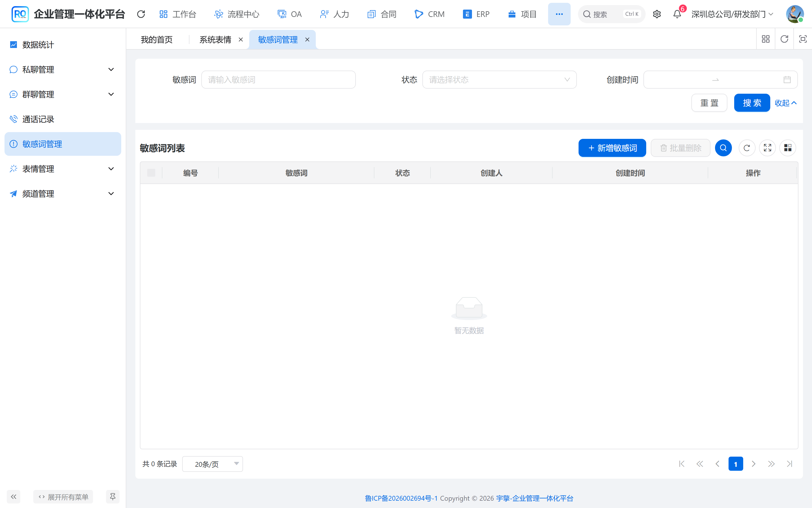
Task: Open the 鲁ICP备2026002694号-1 link
Action: click(401, 498)
